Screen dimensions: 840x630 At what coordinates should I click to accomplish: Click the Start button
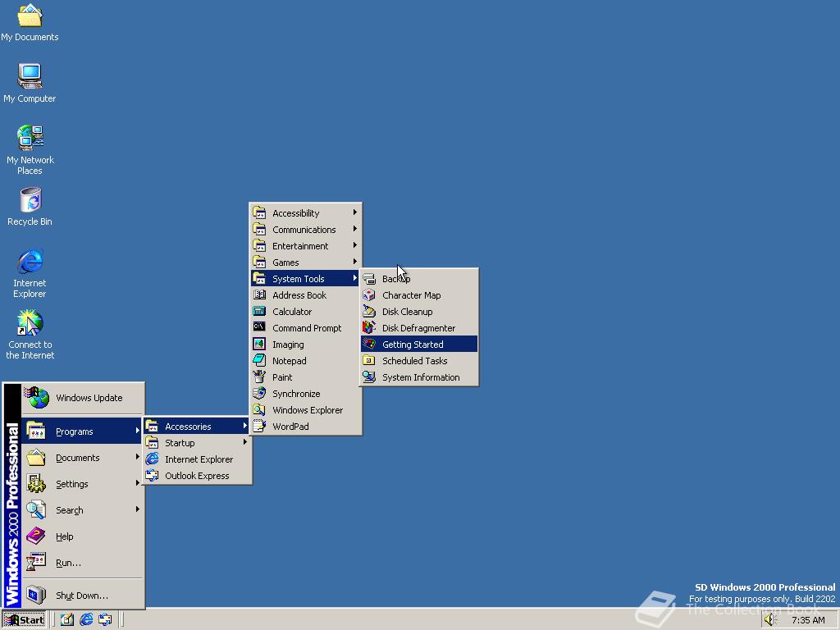24,620
